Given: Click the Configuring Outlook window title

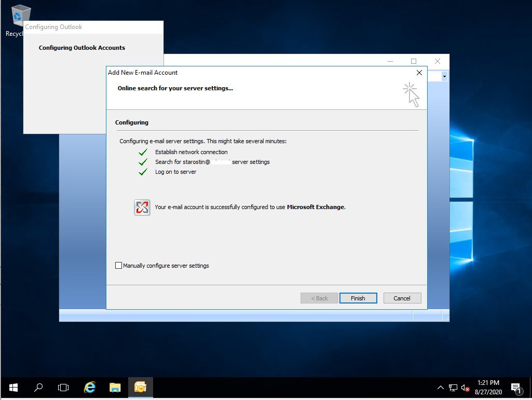Looking at the screenshot, I should [53, 27].
